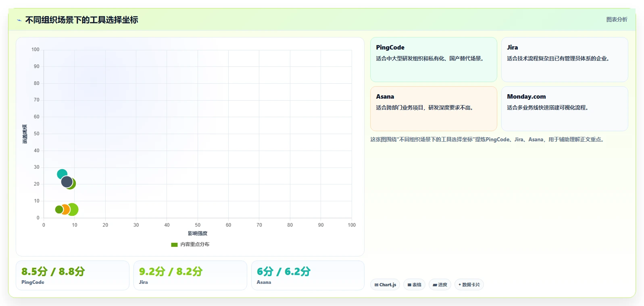Open the PingCode description card

[434, 60]
